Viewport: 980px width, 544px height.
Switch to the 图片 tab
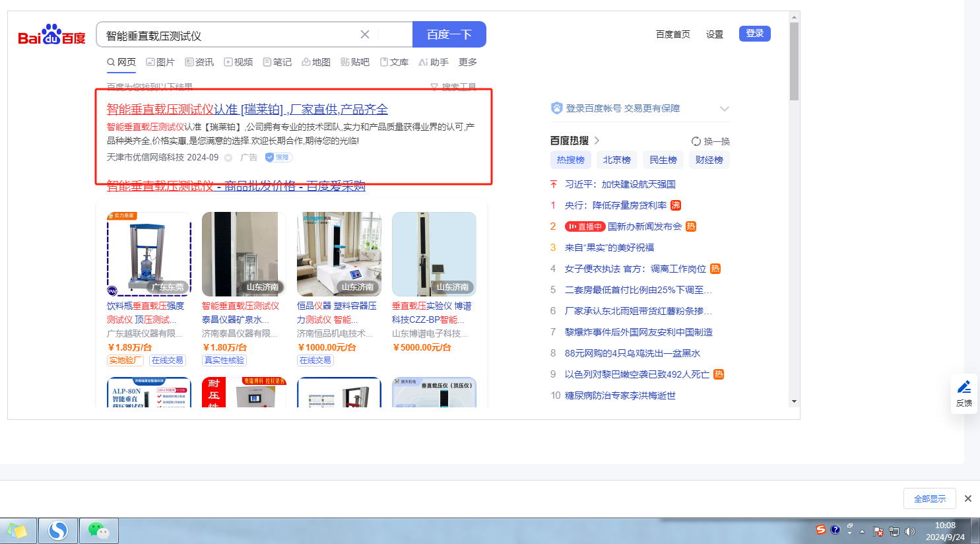click(160, 62)
